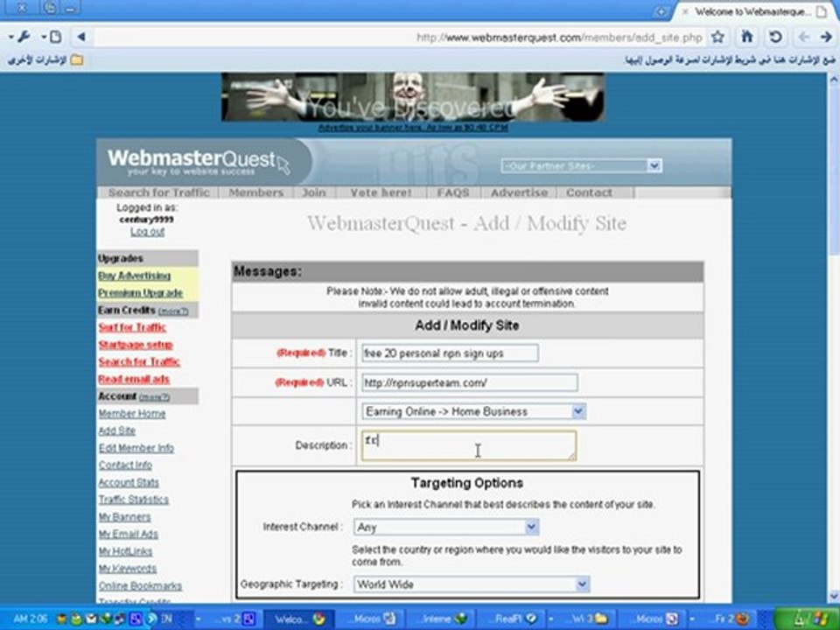Focus the URL input field

pyautogui.click(x=470, y=382)
